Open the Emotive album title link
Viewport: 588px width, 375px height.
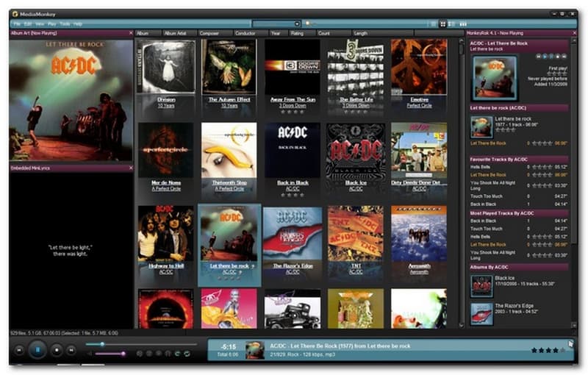(x=419, y=100)
